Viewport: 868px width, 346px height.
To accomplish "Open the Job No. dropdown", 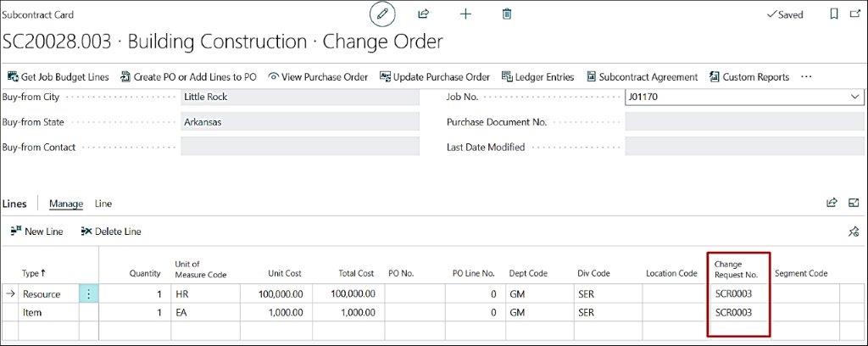I will coord(854,98).
